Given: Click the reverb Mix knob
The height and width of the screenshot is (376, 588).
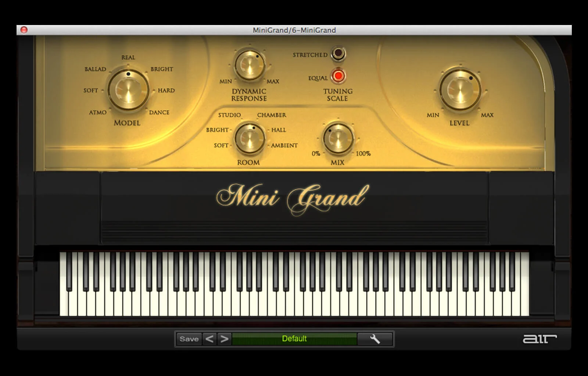Looking at the screenshot, I should pyautogui.click(x=338, y=138).
